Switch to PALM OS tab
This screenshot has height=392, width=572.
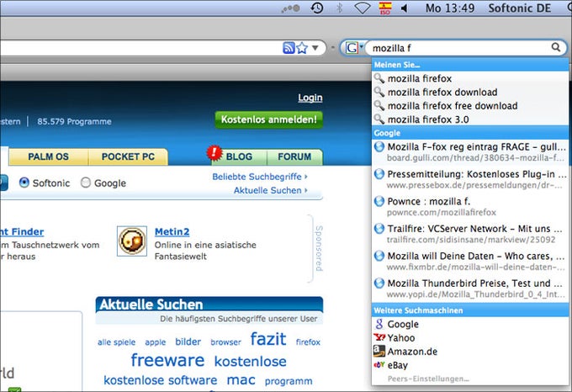49,156
